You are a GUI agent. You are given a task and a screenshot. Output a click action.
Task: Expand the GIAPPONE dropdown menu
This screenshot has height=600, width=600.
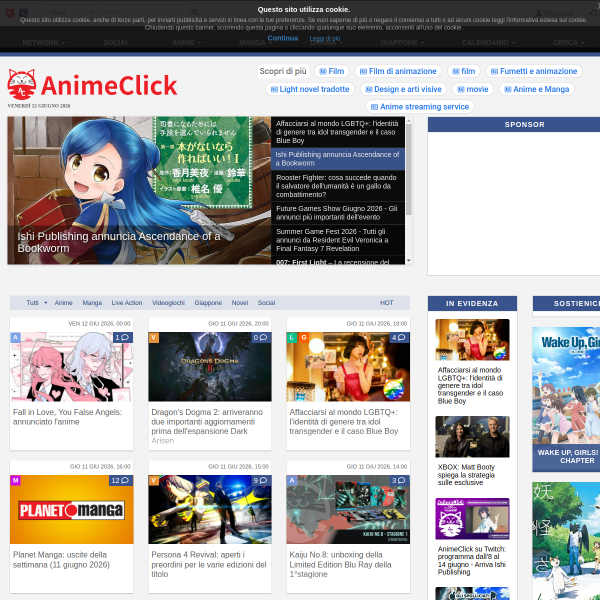click(402, 42)
